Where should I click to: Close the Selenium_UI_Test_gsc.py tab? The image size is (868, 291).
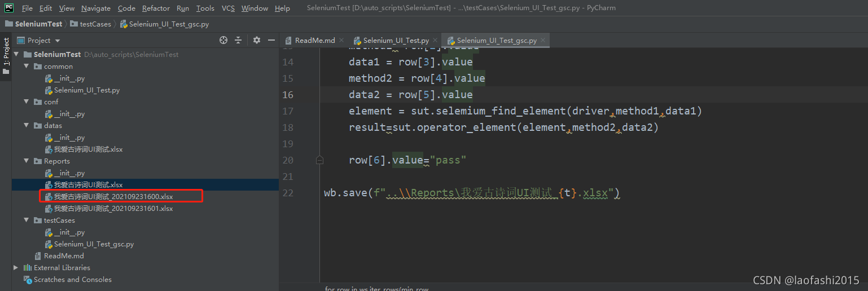(x=542, y=41)
